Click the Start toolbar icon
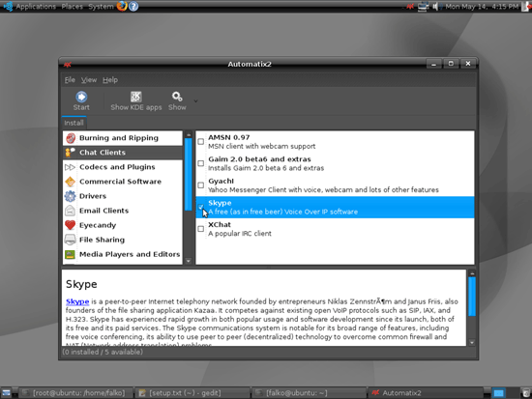 coord(81,97)
